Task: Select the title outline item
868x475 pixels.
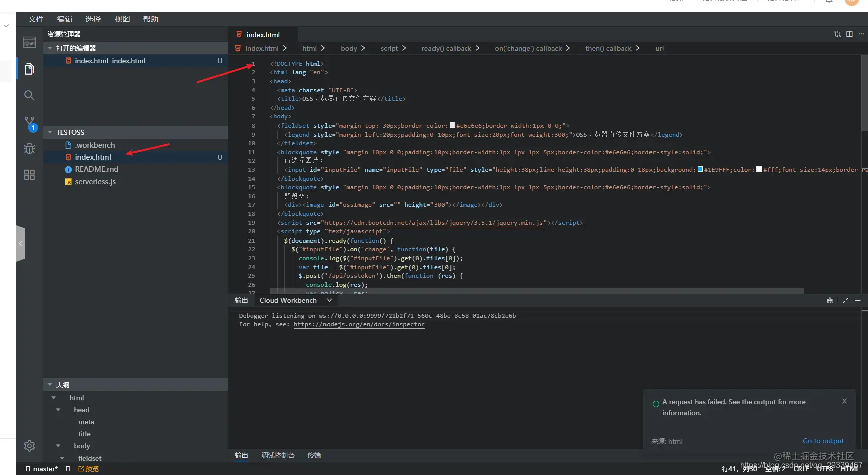Action: tap(84, 434)
